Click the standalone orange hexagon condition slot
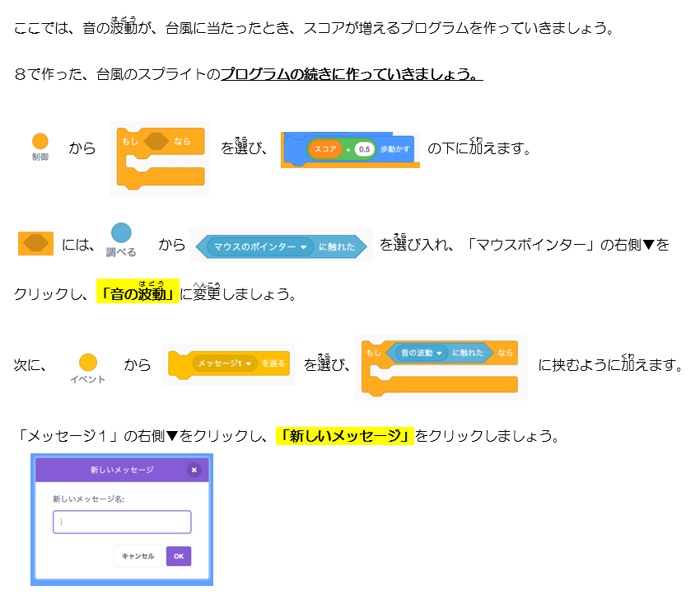This screenshot has width=700, height=600. (x=35, y=244)
